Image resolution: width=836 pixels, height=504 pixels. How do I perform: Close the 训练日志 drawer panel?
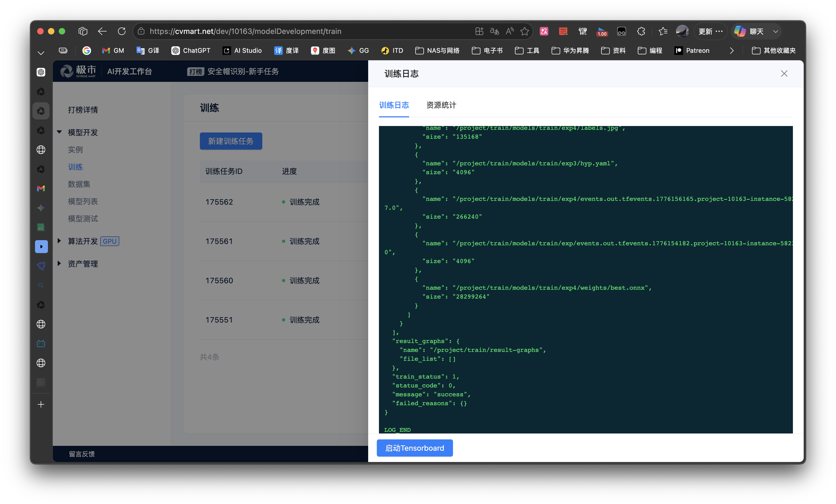point(784,73)
